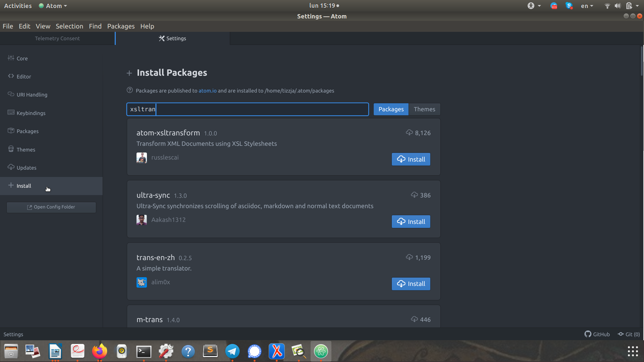The image size is (644, 362).
Task: Open File menu
Action: 8,26
